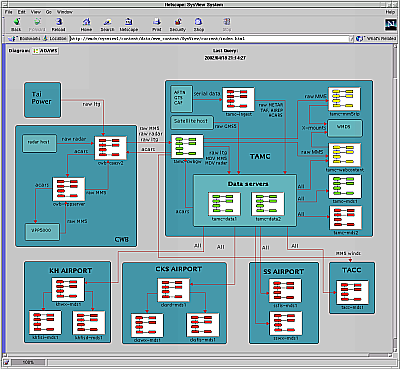This screenshot has height=369, width=400.
Task: Open the Window menu
Action: 64,12
